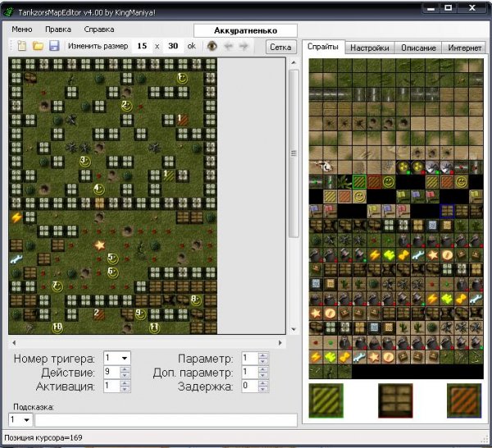The width and height of the screenshot is (492, 448).
Task: Click smiley spawn point number 10 on the map
Action: 57,327
